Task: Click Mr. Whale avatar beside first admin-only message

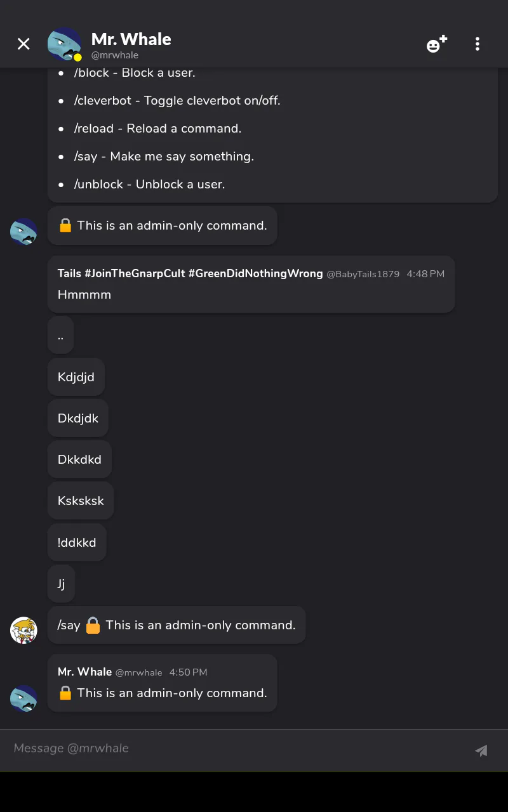Action: tap(23, 232)
